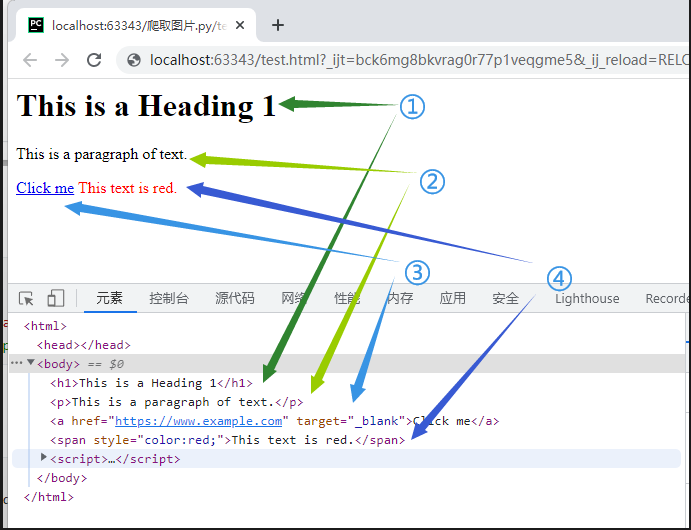Switch to the 内存 tab
Image resolution: width=691 pixels, height=530 pixels.
click(400, 298)
